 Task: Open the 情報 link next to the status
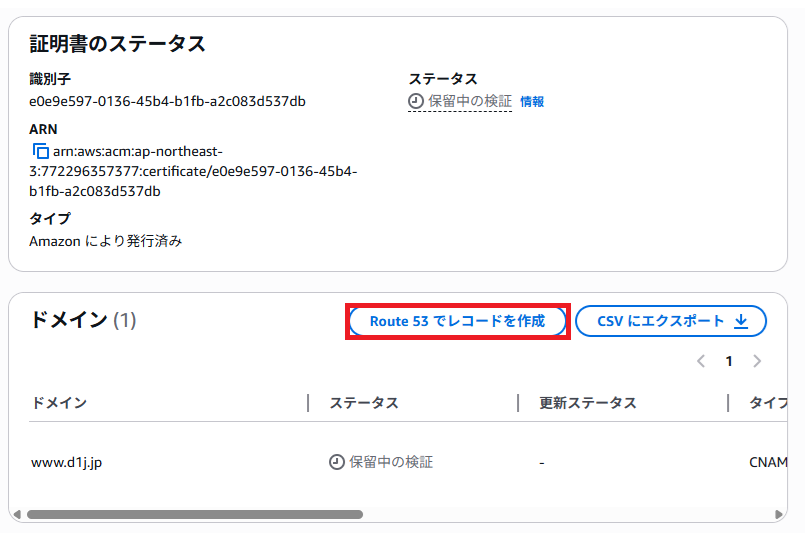point(532,102)
